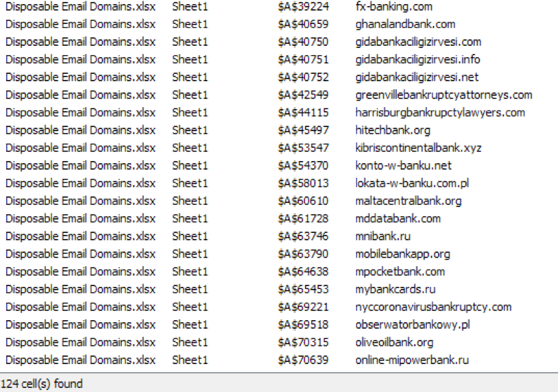Click cell reference $A$53547
Viewport: 558px width, 392px height.
[303, 148]
